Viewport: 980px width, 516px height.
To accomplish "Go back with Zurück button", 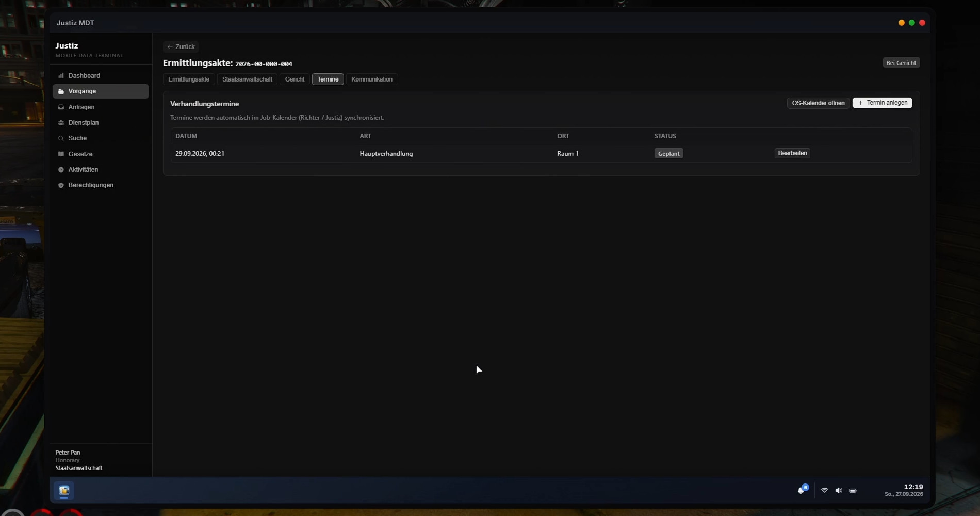I will point(181,47).
